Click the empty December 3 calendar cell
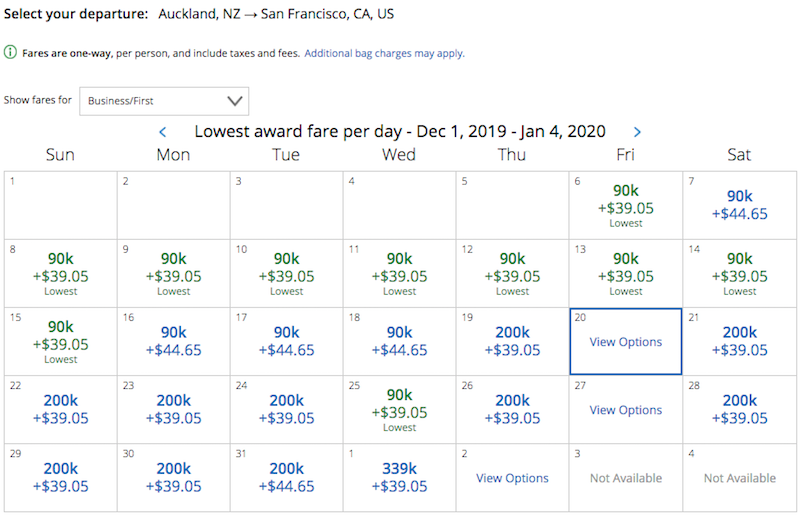The image size is (800, 516). point(286,205)
